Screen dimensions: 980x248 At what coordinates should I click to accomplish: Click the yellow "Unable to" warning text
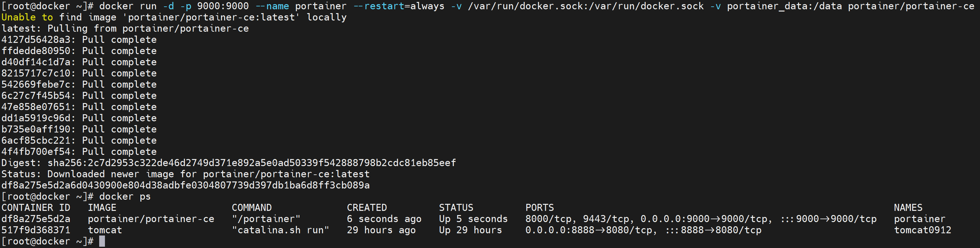pos(27,18)
